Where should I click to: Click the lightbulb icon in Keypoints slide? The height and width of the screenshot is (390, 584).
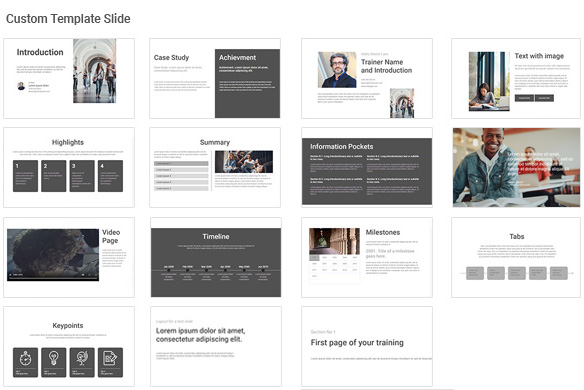tap(54, 358)
